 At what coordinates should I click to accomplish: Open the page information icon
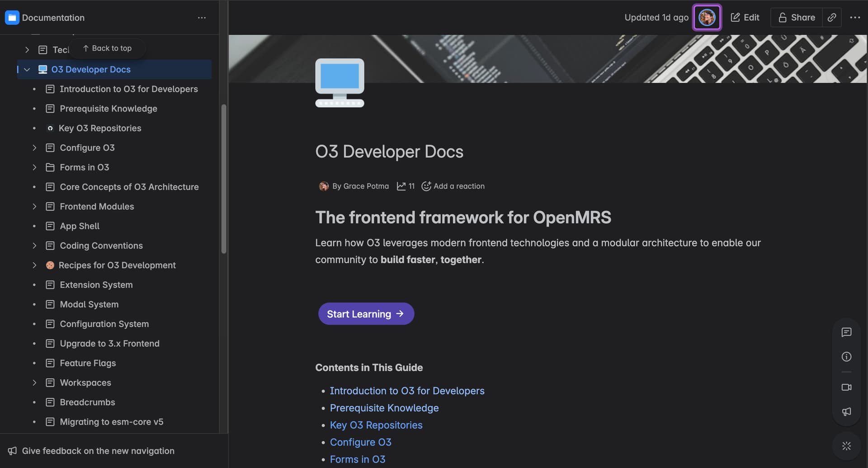click(x=846, y=357)
